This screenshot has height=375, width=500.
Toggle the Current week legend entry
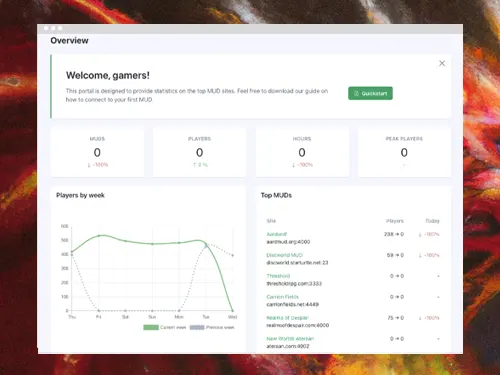coord(165,327)
